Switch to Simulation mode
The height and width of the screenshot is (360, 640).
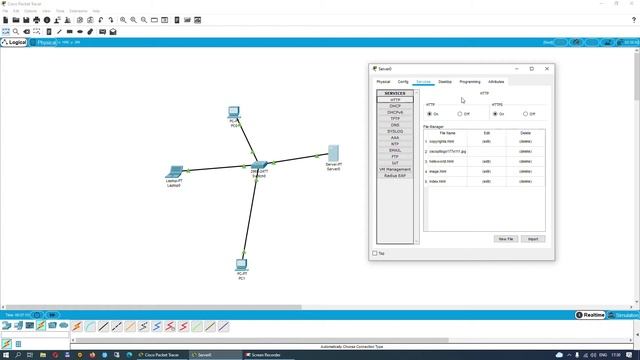pos(623,315)
